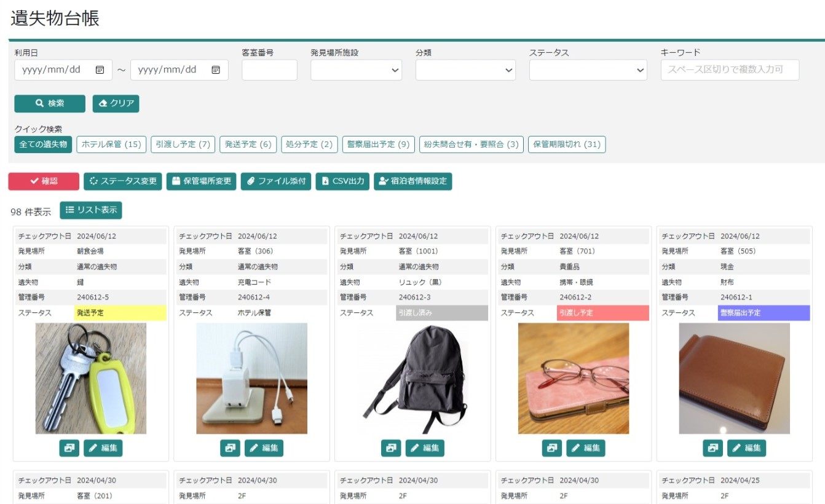This screenshot has height=504, width=825.
Task: Switch to リスト表示 list view
Action: click(91, 210)
